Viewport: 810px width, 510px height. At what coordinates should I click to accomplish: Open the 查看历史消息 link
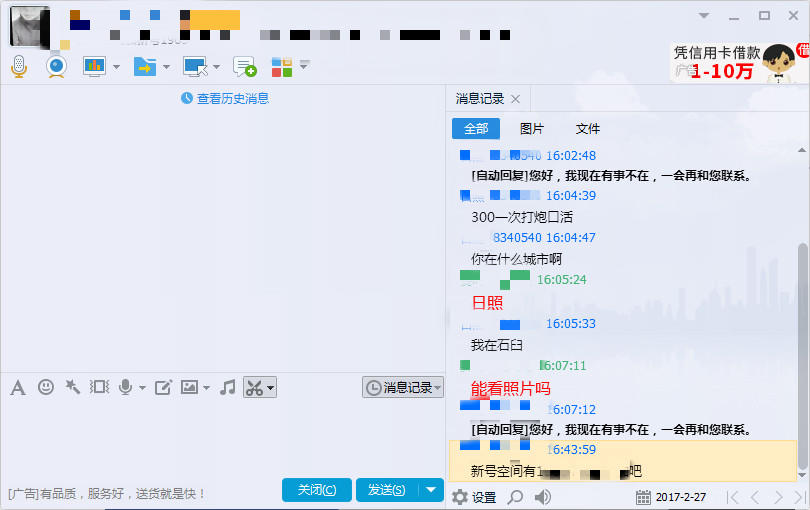pos(225,98)
